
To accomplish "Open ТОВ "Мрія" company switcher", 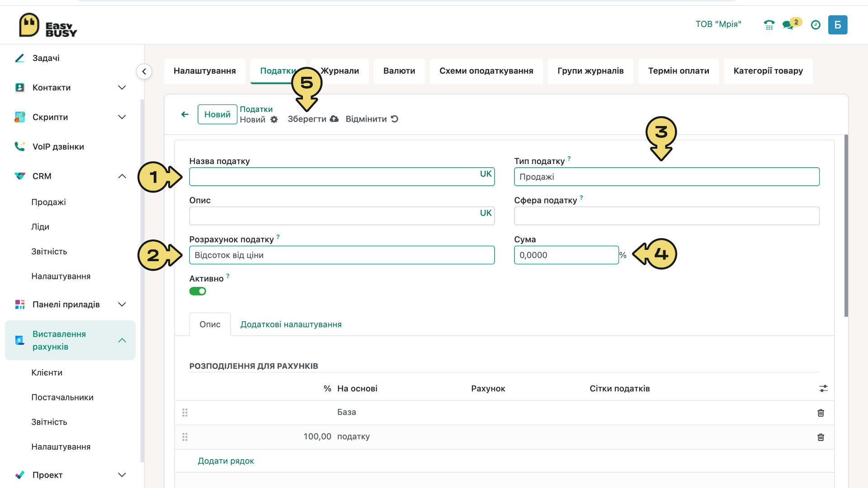I will [718, 24].
